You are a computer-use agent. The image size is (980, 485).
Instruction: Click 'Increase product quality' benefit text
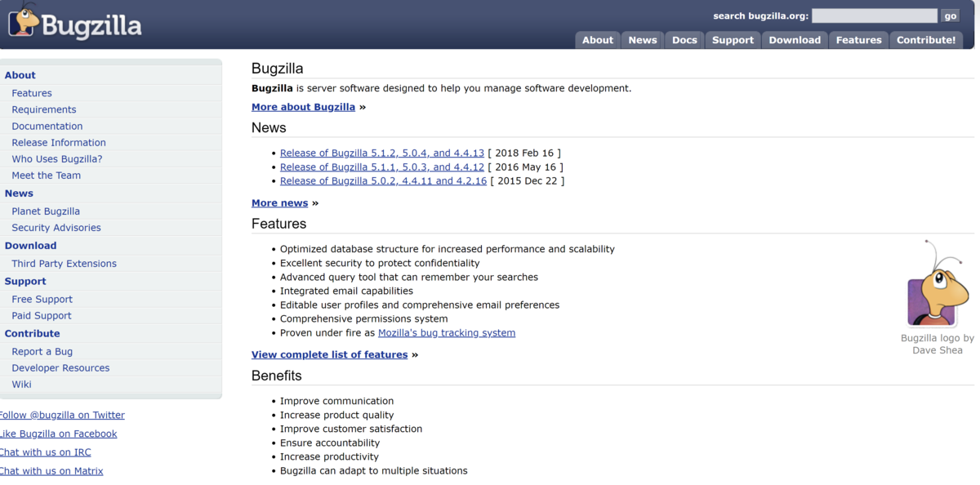(336, 415)
